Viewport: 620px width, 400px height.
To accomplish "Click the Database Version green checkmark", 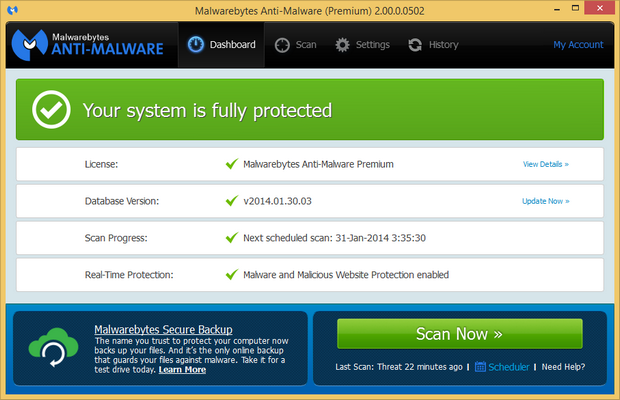I will (x=232, y=200).
